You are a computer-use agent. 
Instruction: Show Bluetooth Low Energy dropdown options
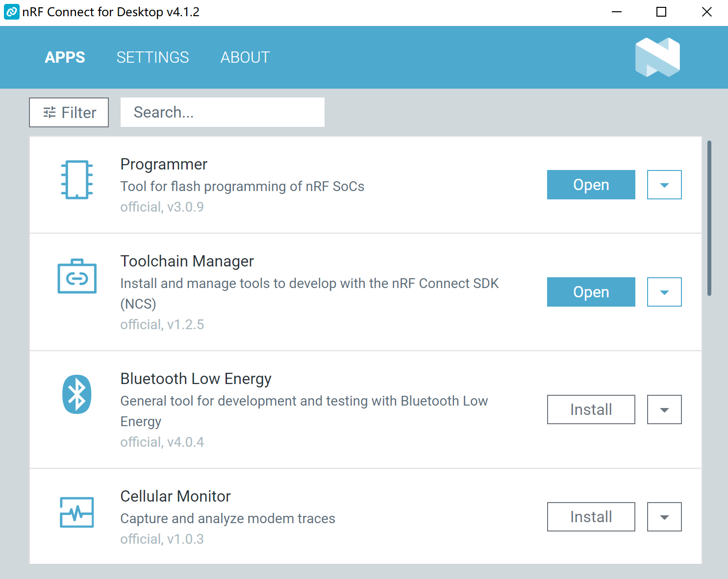(x=664, y=410)
